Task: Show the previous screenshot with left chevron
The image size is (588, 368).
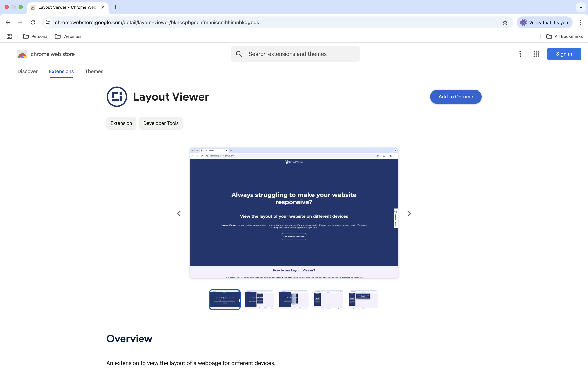Action: pos(179,213)
